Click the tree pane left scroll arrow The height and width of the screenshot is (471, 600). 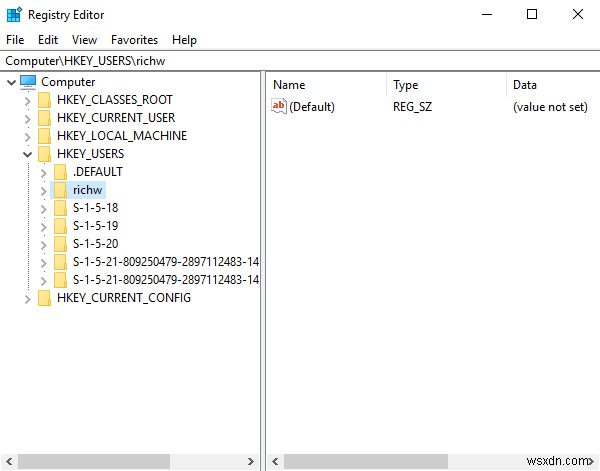click(x=9, y=461)
